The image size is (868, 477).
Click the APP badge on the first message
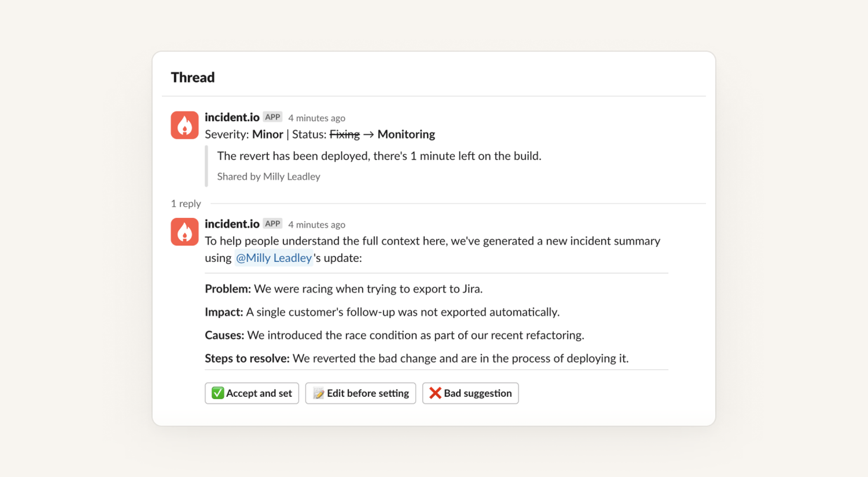tap(273, 117)
